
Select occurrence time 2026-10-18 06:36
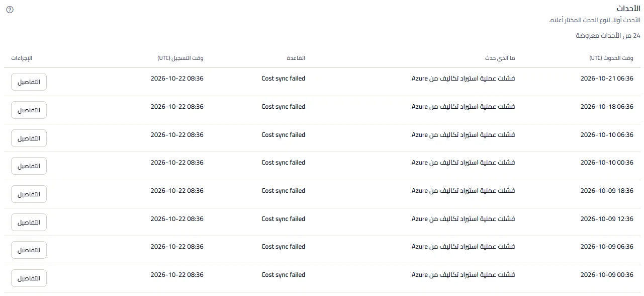pos(607,107)
